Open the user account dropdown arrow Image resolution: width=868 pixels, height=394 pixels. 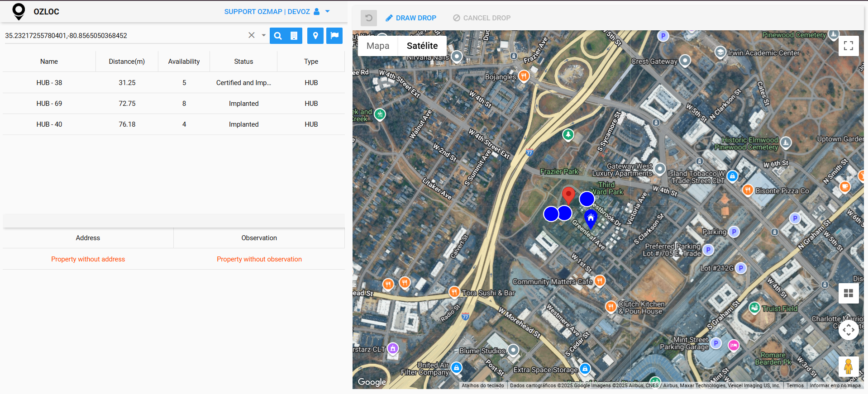(327, 11)
